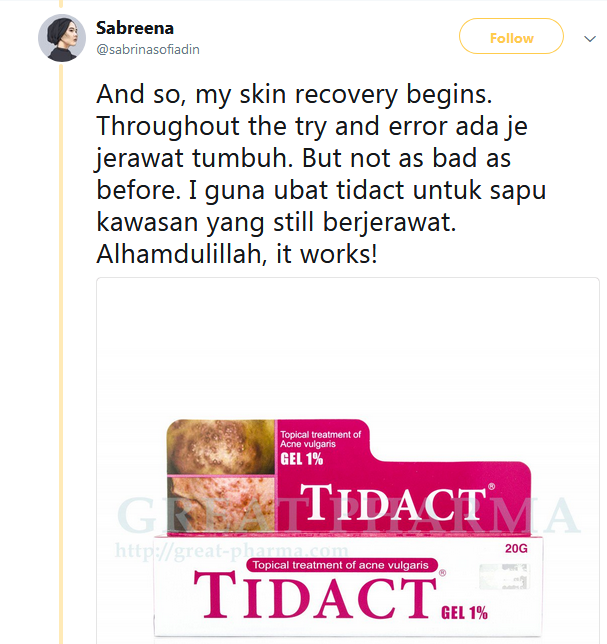Click the large pink TIDACT logo on white box
The width and height of the screenshot is (607, 644).
tap(315, 595)
